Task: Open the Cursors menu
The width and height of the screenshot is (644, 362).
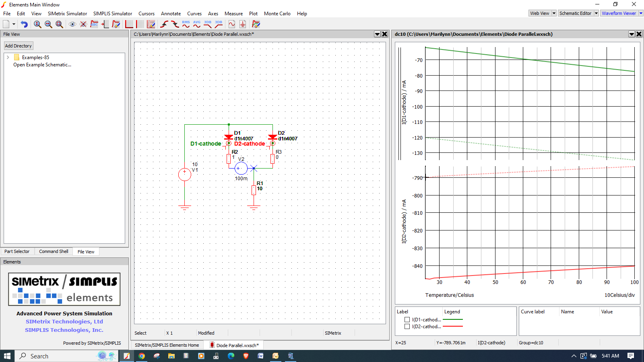Action: pos(147,14)
